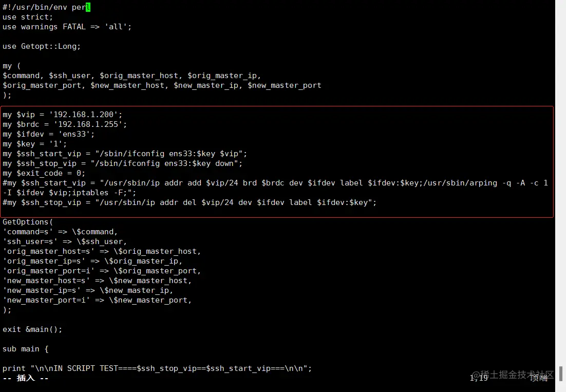Image resolution: width=566 pixels, height=392 pixels.
Task: Click the green cursor after perl shebang
Action: (88, 7)
